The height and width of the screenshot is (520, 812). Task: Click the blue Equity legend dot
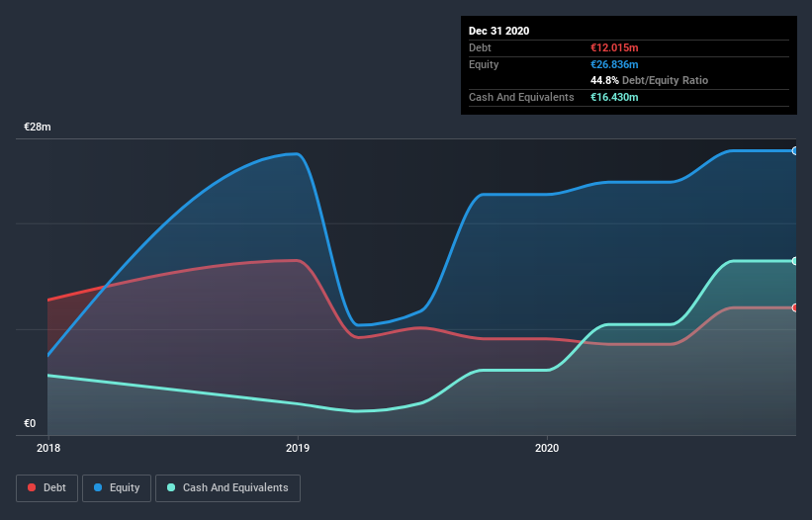98,487
